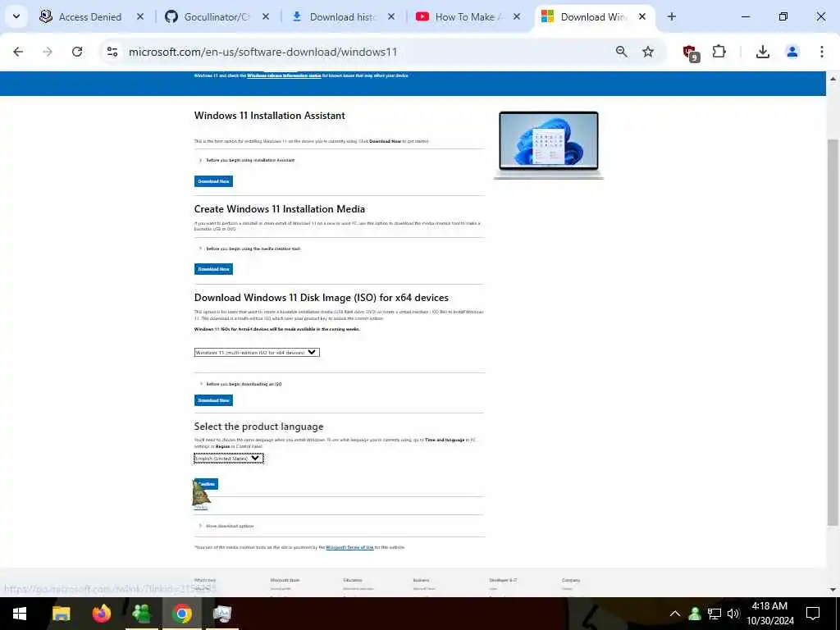Open the red shield extension with badge 9
Screen dimensions: 840x630
click(x=690, y=52)
